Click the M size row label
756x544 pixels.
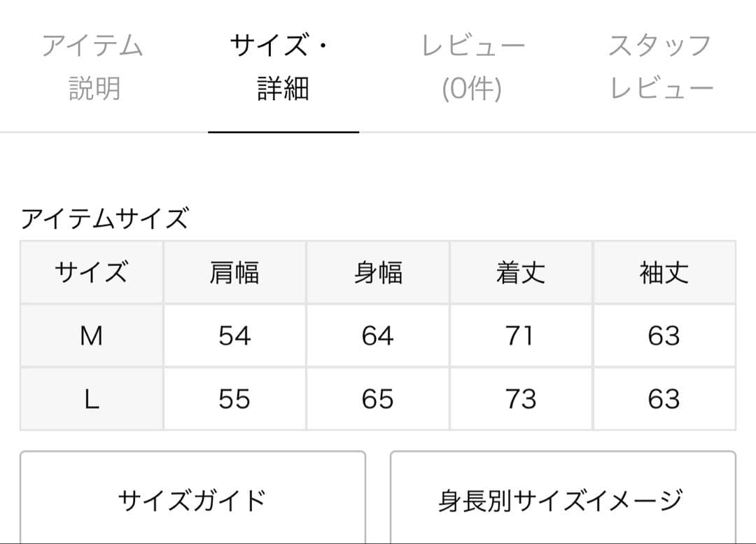pos(92,336)
